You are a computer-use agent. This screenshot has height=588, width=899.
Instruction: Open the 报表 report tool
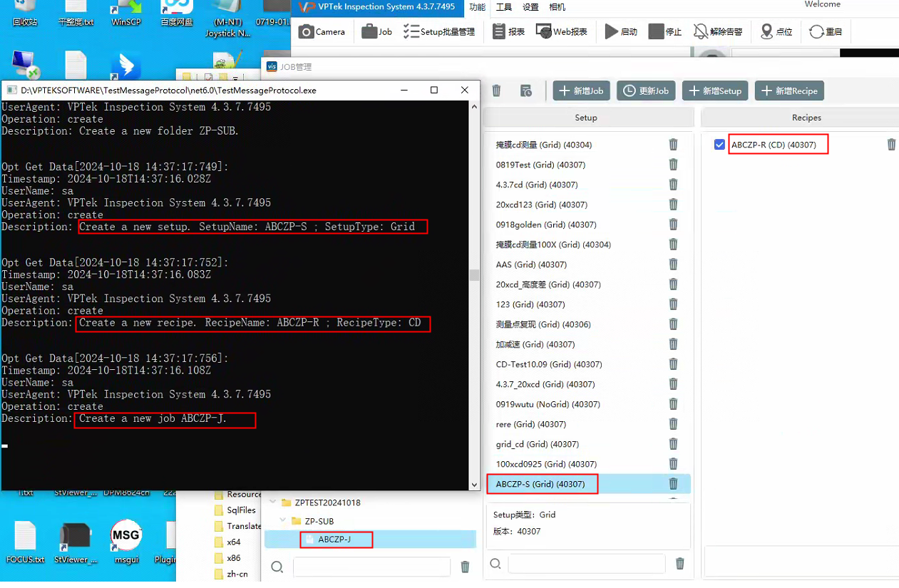click(x=508, y=31)
